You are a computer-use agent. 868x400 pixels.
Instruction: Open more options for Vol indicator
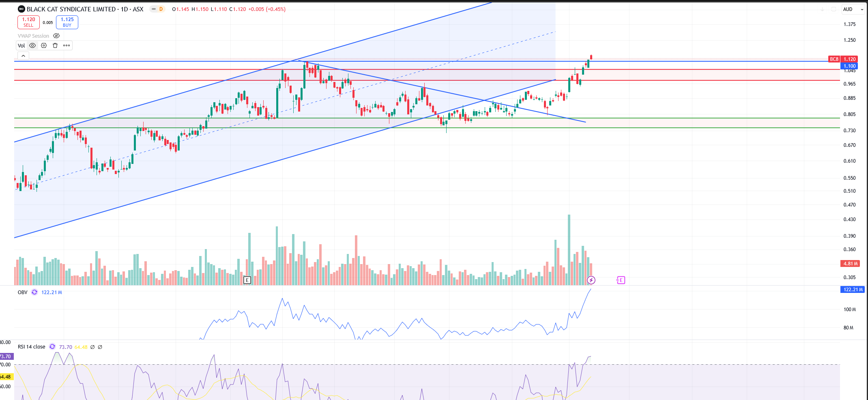[x=67, y=45]
